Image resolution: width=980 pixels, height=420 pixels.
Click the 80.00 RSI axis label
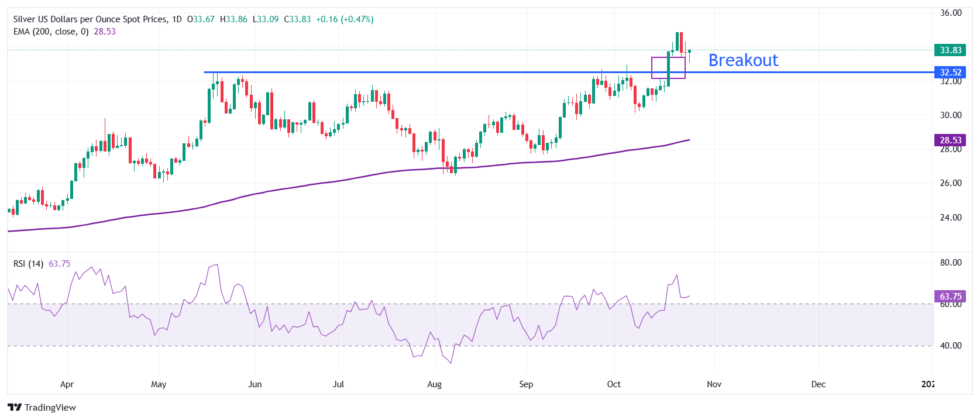[x=951, y=263]
